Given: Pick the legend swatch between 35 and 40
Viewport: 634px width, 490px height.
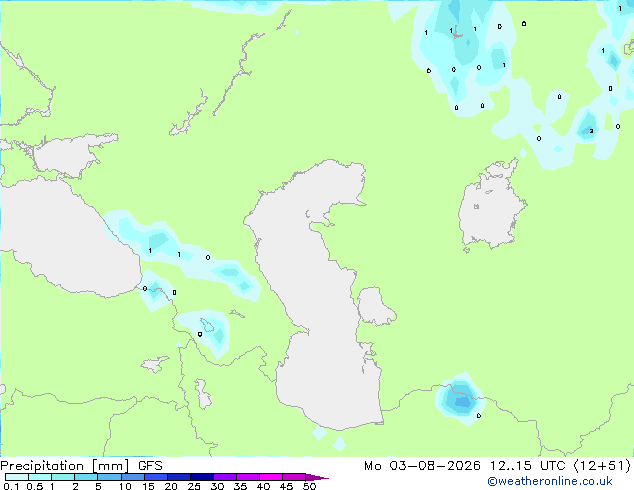Looking at the screenshot, I should pos(248,477).
